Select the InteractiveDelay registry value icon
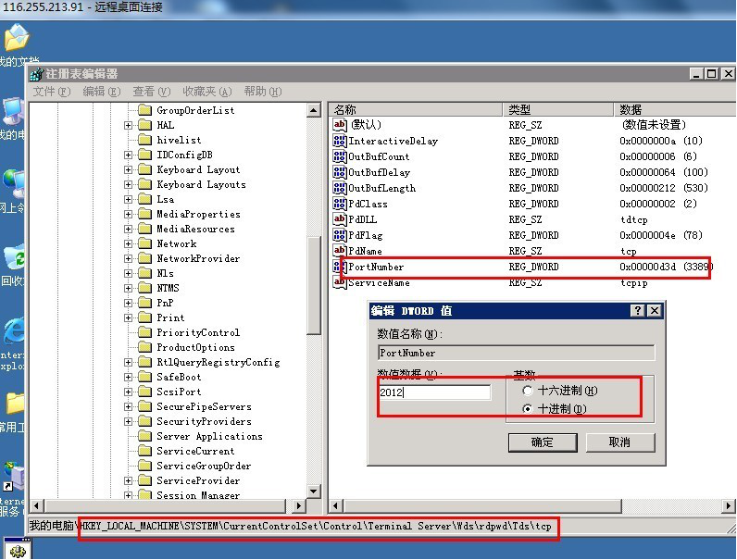This screenshot has height=560, width=737. coord(340,142)
